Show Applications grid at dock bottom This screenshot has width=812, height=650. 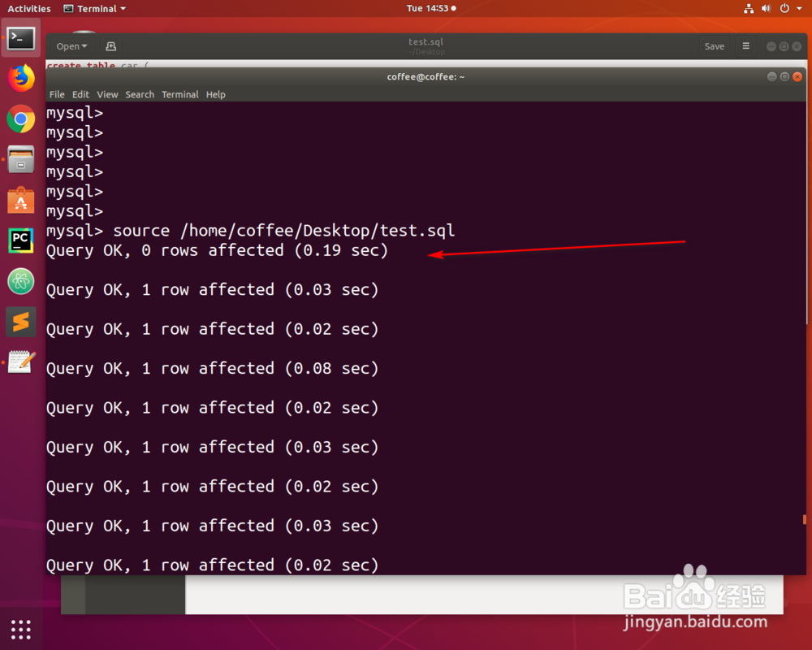21,629
